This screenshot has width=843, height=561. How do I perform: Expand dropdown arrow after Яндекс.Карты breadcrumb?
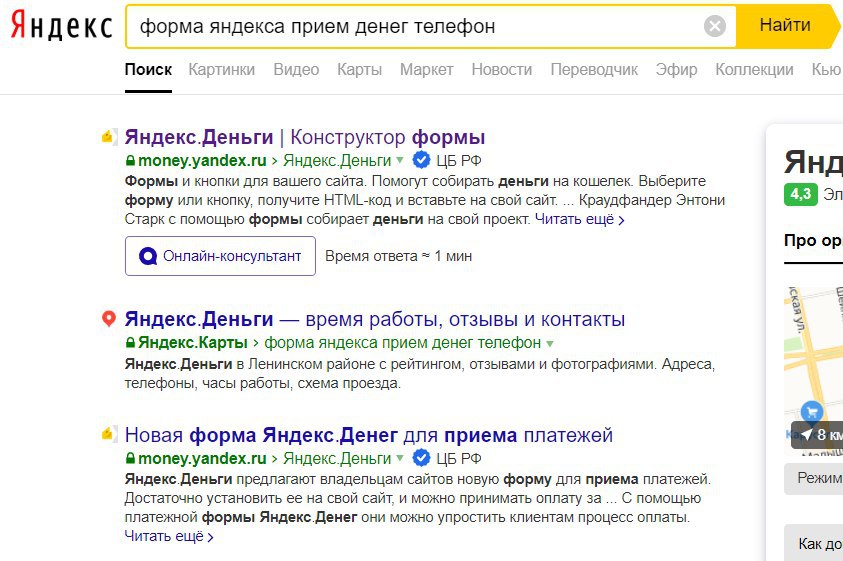pos(549,343)
